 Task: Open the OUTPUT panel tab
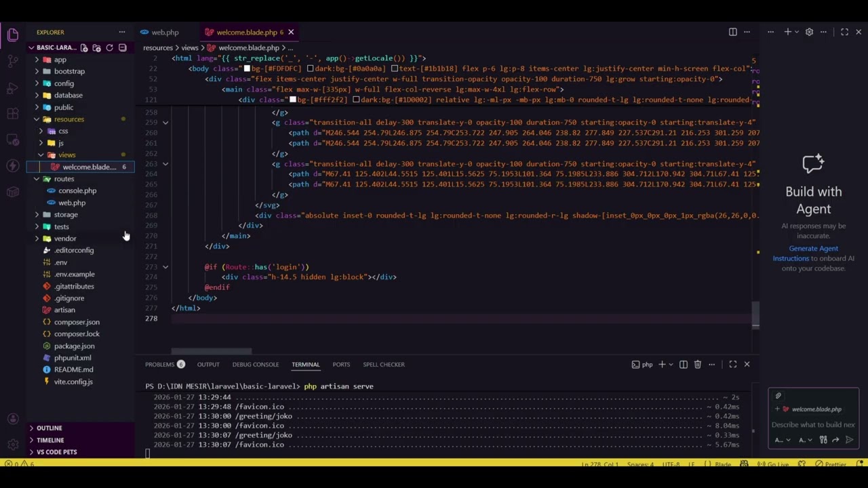click(208, 365)
